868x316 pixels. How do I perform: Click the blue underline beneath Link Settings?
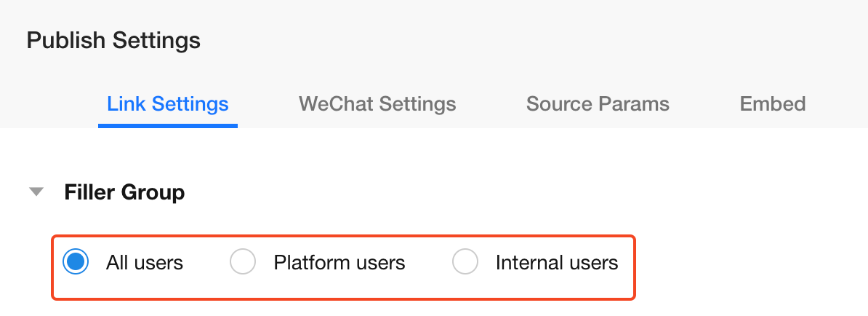(168, 126)
